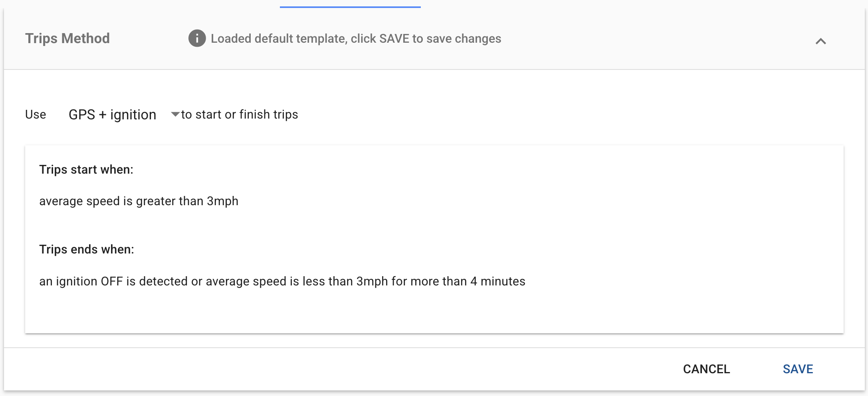
Task: Click the Trips ends when label
Action: pos(87,249)
